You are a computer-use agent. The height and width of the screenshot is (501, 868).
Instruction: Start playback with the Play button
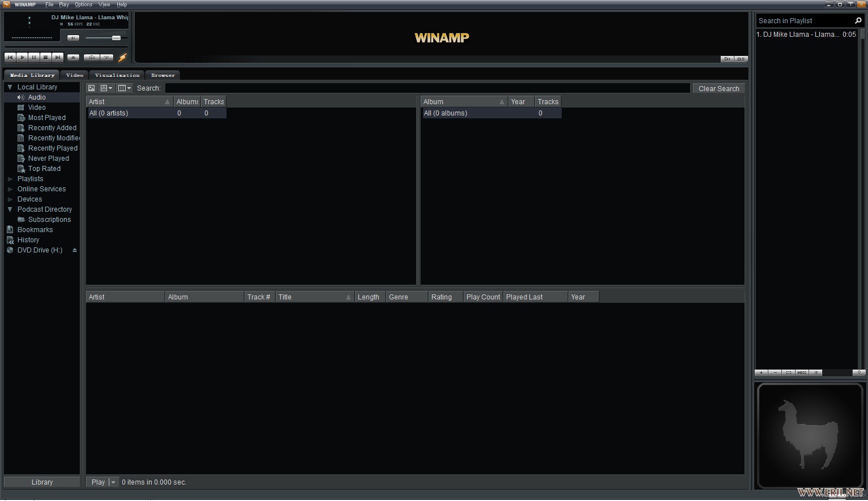coord(22,57)
